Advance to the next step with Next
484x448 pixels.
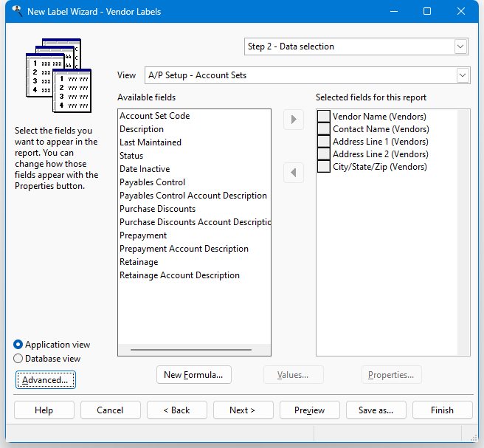pyautogui.click(x=243, y=410)
